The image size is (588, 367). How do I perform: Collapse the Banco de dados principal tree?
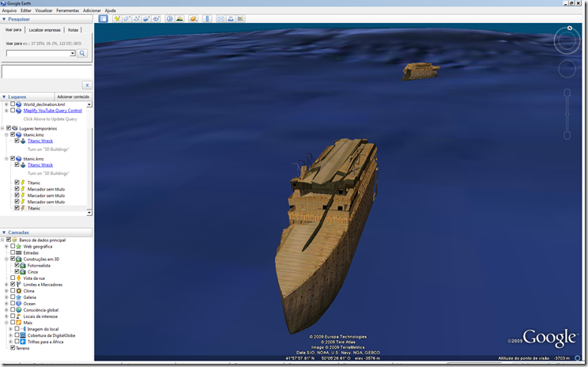point(2,240)
